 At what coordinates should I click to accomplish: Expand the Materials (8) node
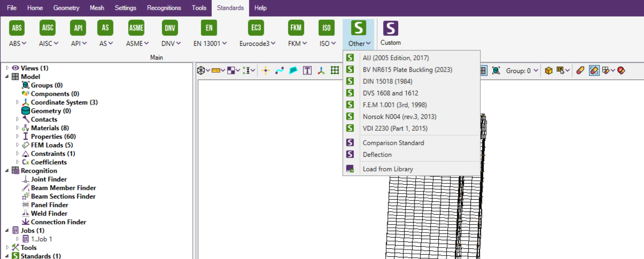click(x=18, y=128)
